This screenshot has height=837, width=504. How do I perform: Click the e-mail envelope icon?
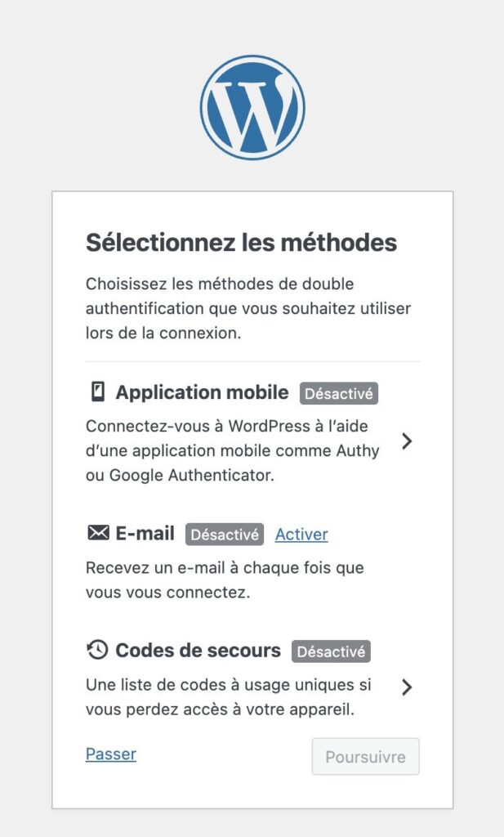coord(98,534)
